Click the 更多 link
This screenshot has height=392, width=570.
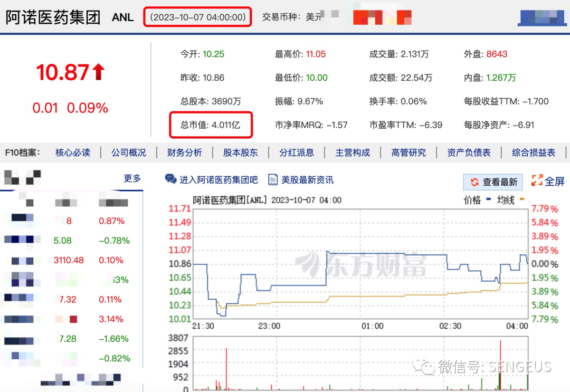[132, 178]
